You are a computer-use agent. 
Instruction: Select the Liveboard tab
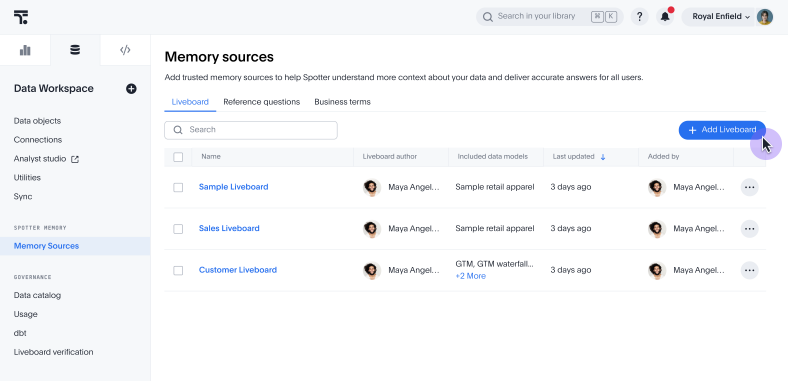coord(190,102)
